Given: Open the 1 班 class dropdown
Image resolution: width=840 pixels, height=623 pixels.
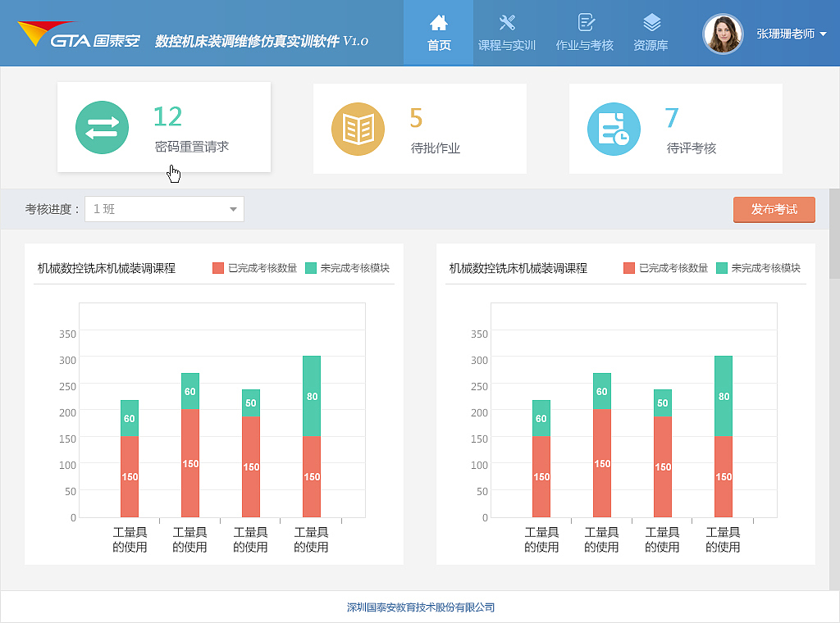Looking at the screenshot, I should click(164, 209).
